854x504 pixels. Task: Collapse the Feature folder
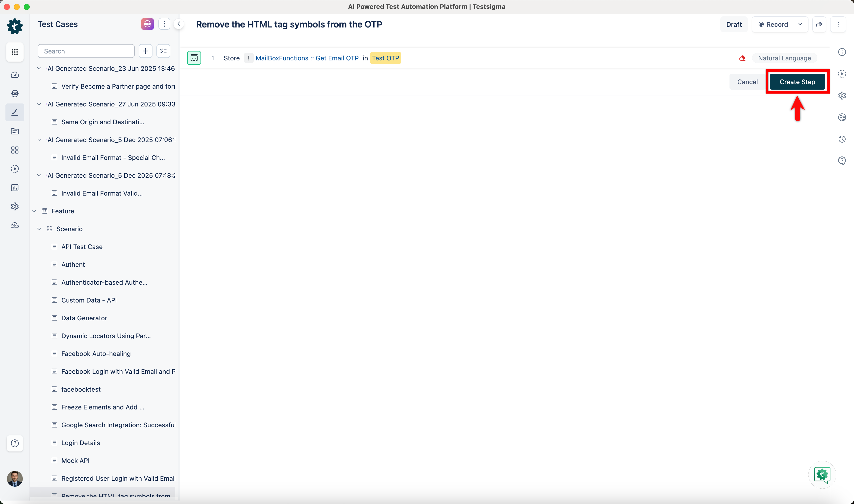pyautogui.click(x=34, y=211)
